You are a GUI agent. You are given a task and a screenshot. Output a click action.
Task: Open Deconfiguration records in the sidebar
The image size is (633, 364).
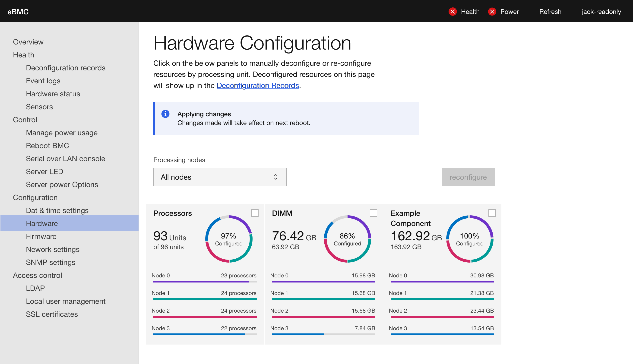tap(66, 68)
